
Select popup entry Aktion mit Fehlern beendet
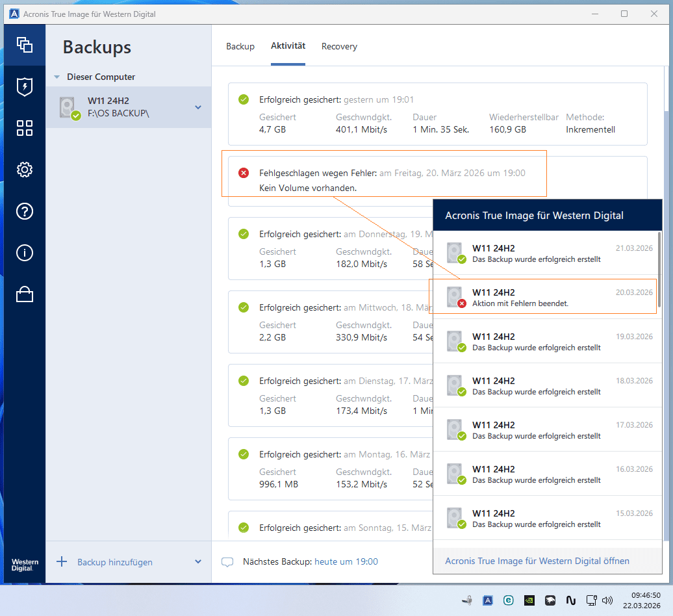pyautogui.click(x=546, y=298)
